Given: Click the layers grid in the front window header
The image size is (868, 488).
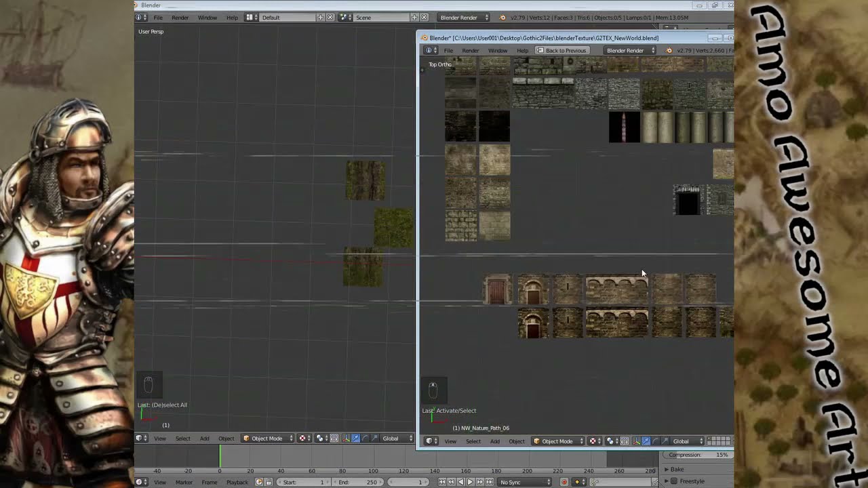Looking at the screenshot, I should coord(719,441).
